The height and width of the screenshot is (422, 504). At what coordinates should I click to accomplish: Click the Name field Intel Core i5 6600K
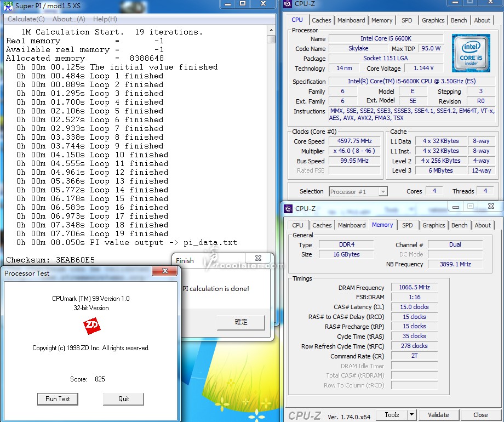(x=386, y=38)
